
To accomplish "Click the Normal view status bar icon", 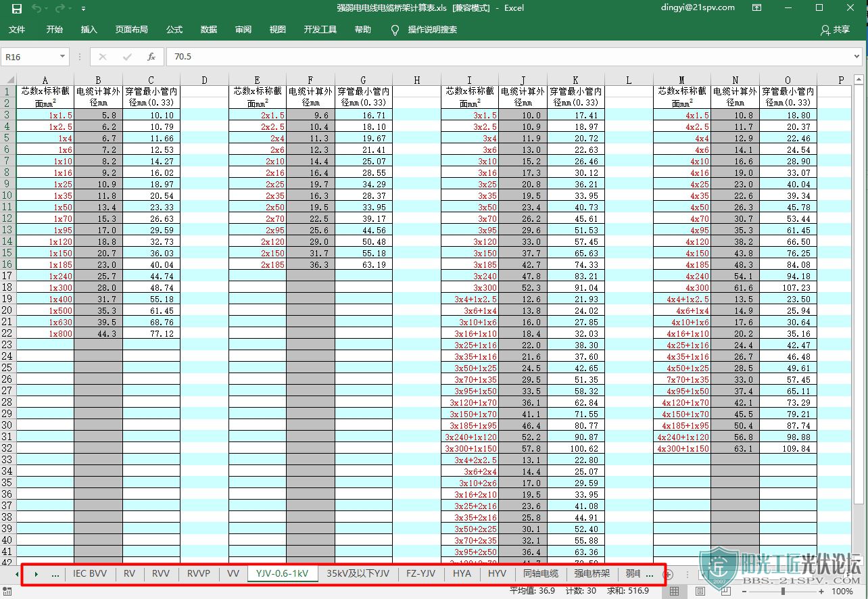I will (674, 591).
